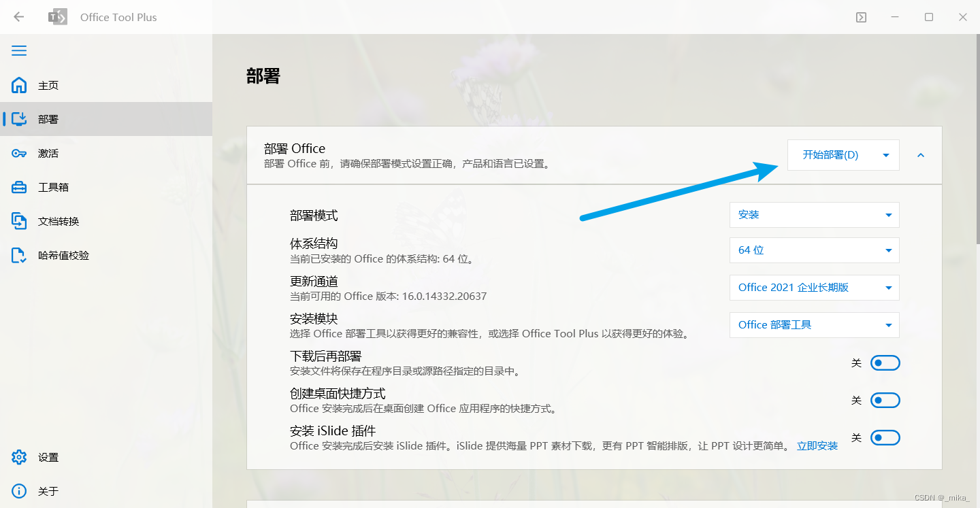Click the hash check icon beside 哈希值校验
The width and height of the screenshot is (980, 508).
coord(19,255)
